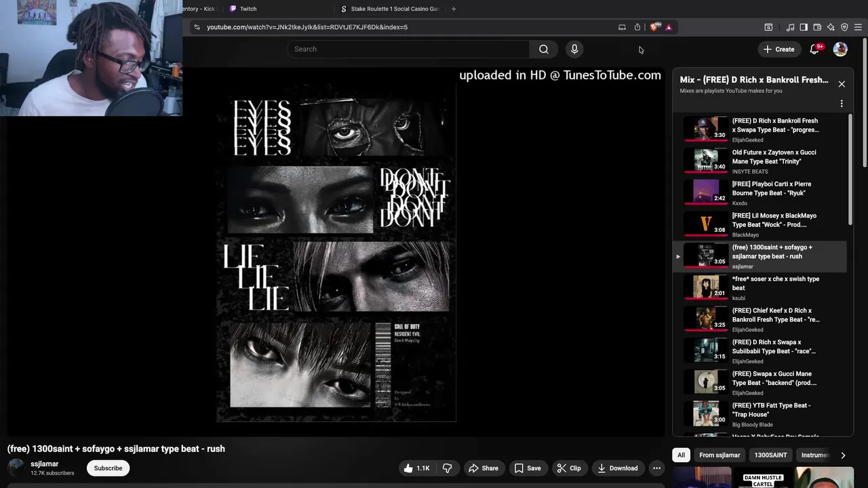The height and width of the screenshot is (488, 868).
Task: Click the Brave Shields lion icon
Action: (x=654, y=27)
